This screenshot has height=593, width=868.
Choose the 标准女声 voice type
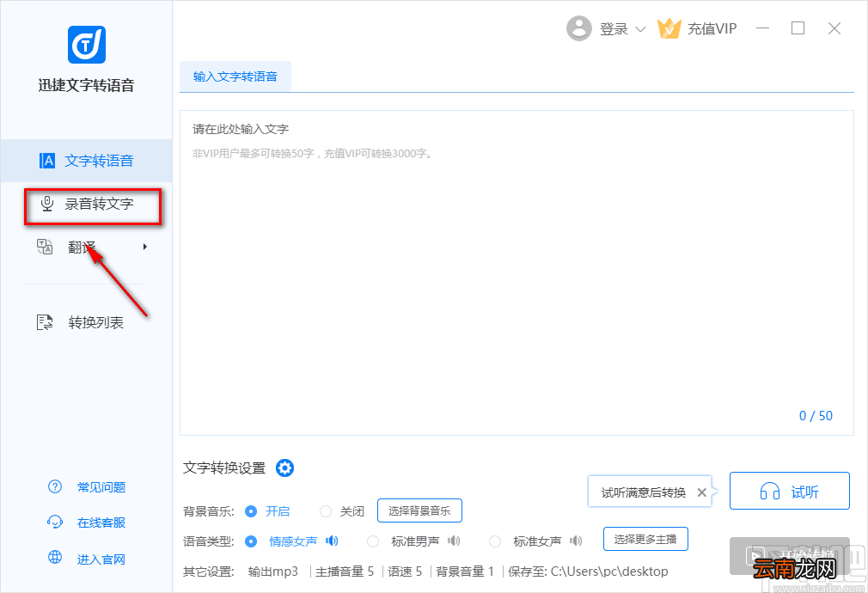coord(495,541)
